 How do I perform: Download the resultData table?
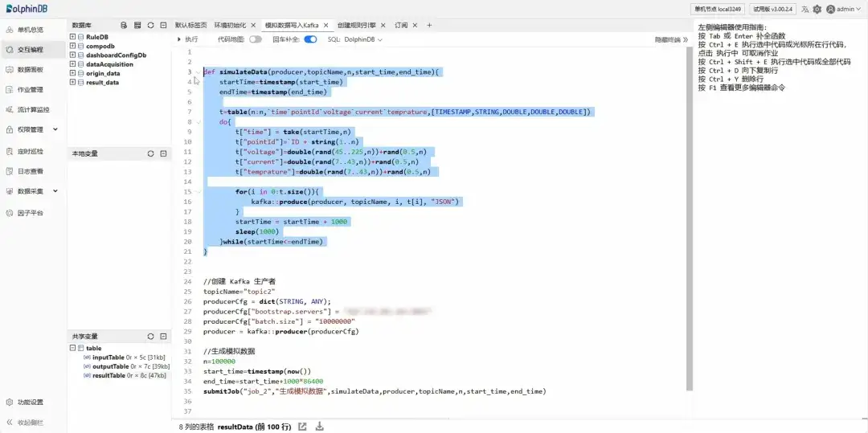[x=319, y=427]
